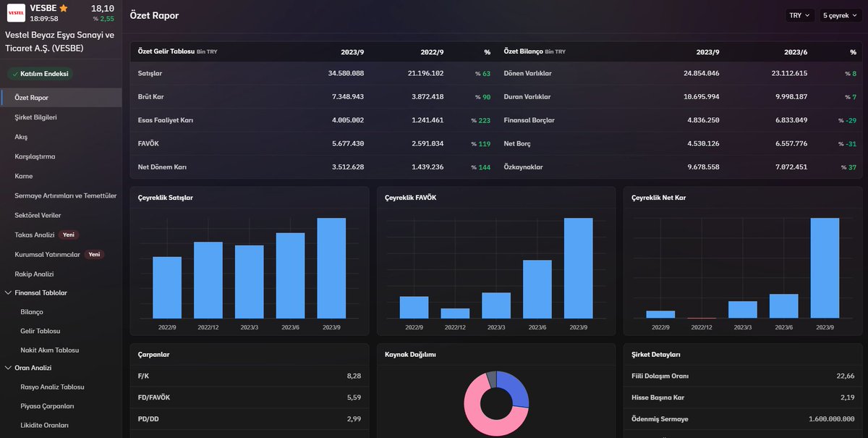
Task: Open Takas Analizi in the sidebar
Action: 35,235
